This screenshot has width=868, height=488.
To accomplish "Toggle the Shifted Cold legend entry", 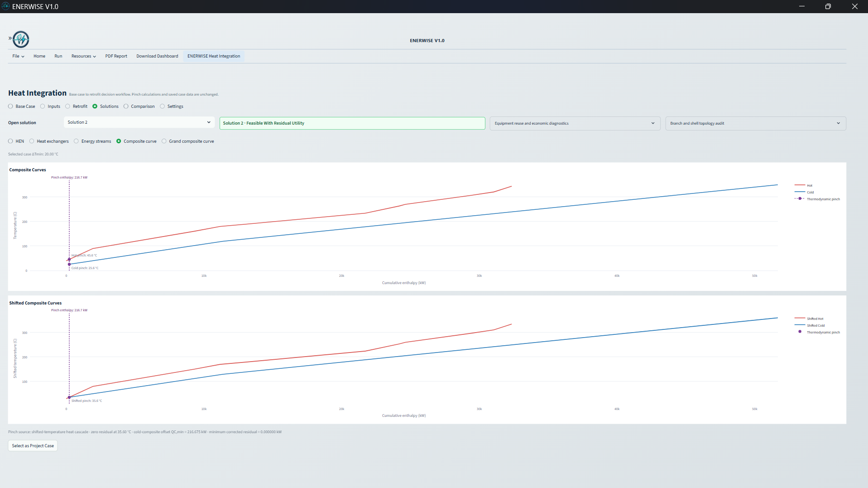I will [810, 325].
